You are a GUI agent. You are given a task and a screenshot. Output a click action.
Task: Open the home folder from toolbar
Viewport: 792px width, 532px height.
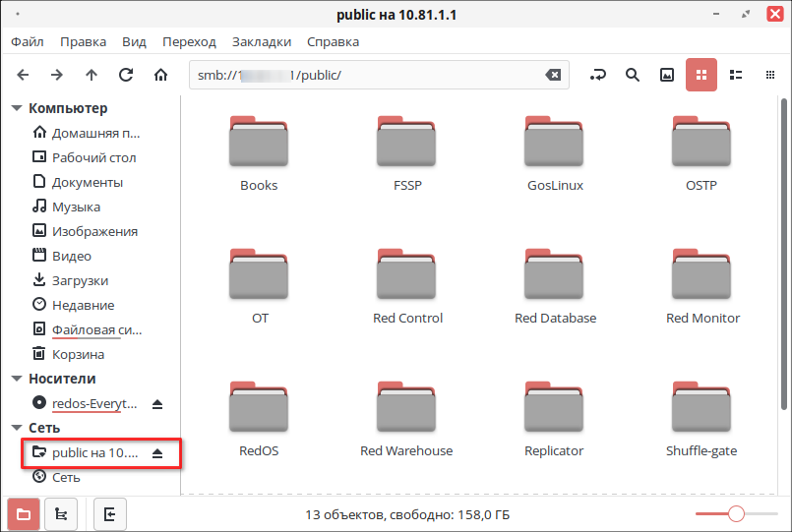click(x=160, y=75)
